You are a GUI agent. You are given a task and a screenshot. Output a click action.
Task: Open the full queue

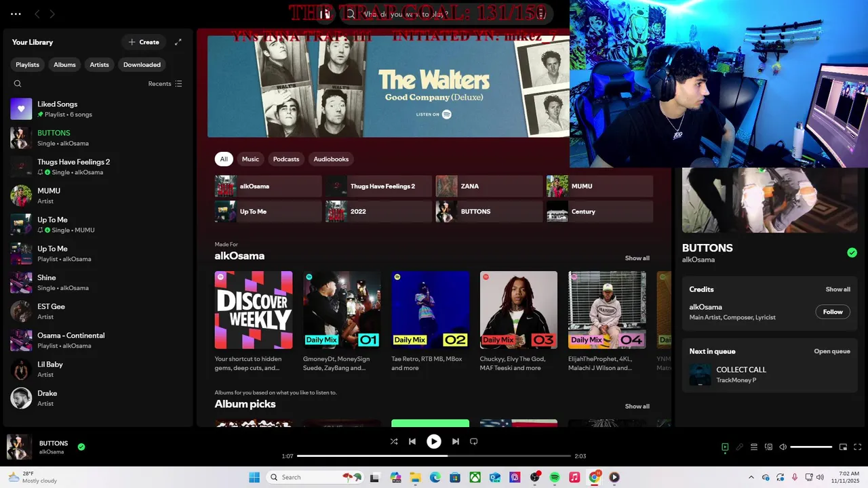point(832,351)
